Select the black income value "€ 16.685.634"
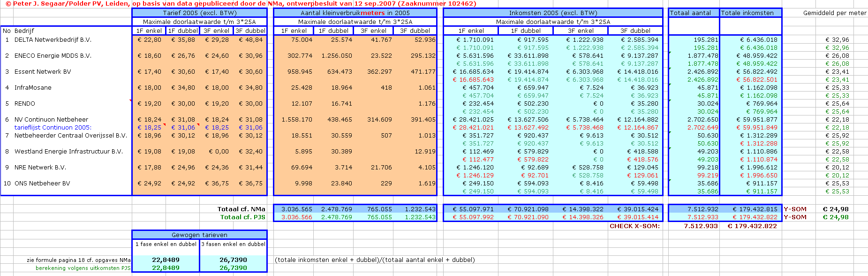868x276 pixels. pyautogui.click(x=473, y=72)
